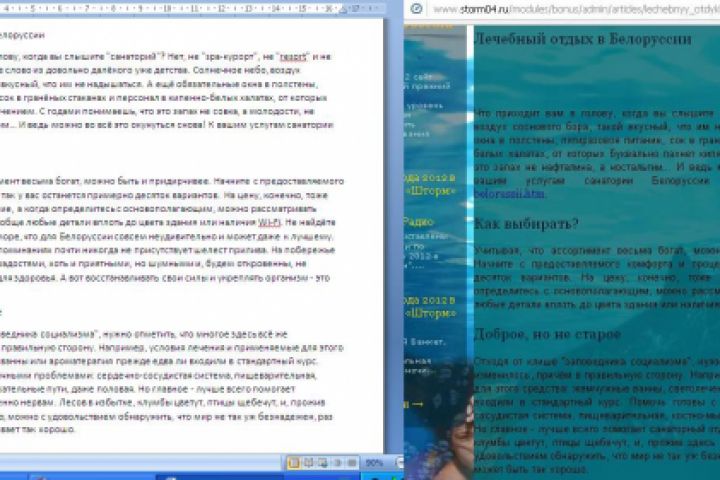Image resolution: width=720 pixels, height=480 pixels.
Task: Click the 'Лечебный отдых в Белоруссии' page heading
Action: pos(582,39)
